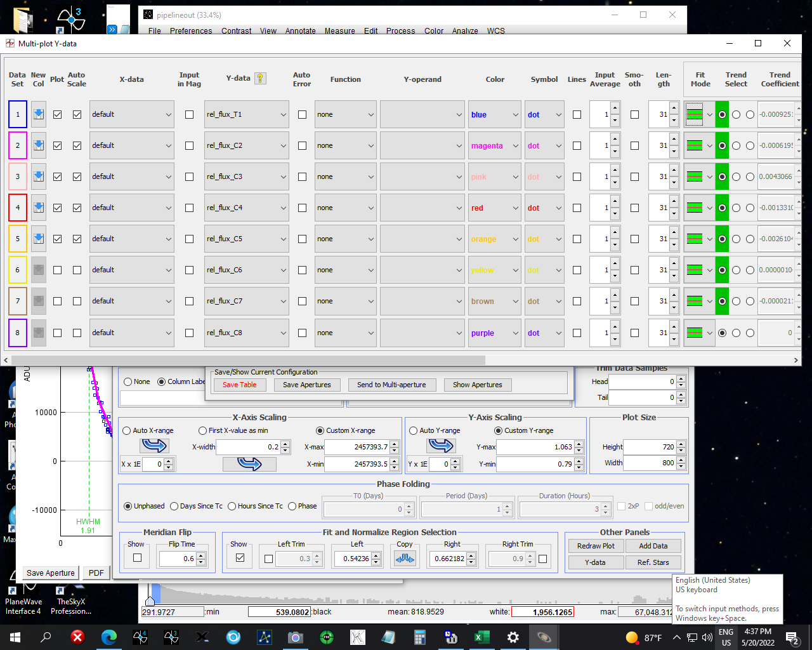The height and width of the screenshot is (650, 812).
Task: Open Y-data dropdown showing rel_flux_T1
Action: point(246,115)
